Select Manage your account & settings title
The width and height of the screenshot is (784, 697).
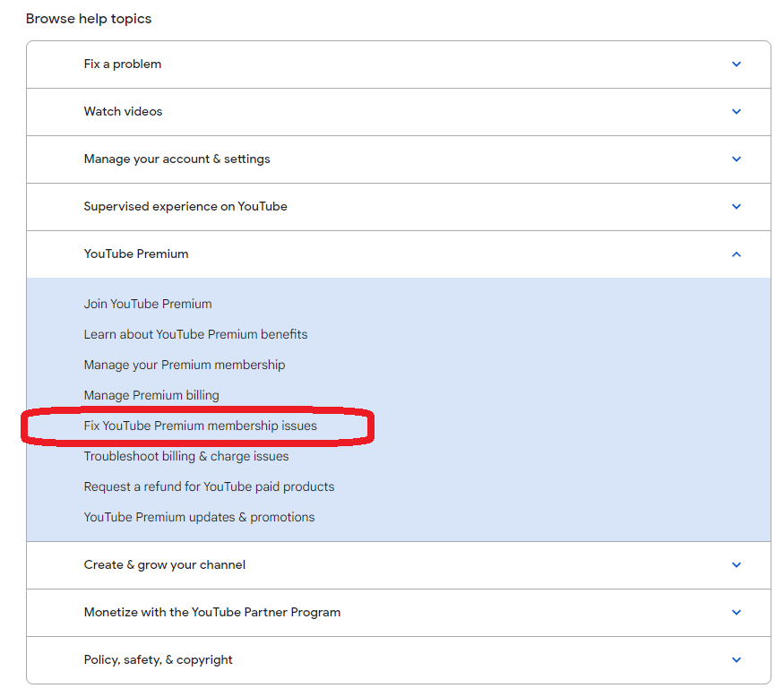pos(177,159)
